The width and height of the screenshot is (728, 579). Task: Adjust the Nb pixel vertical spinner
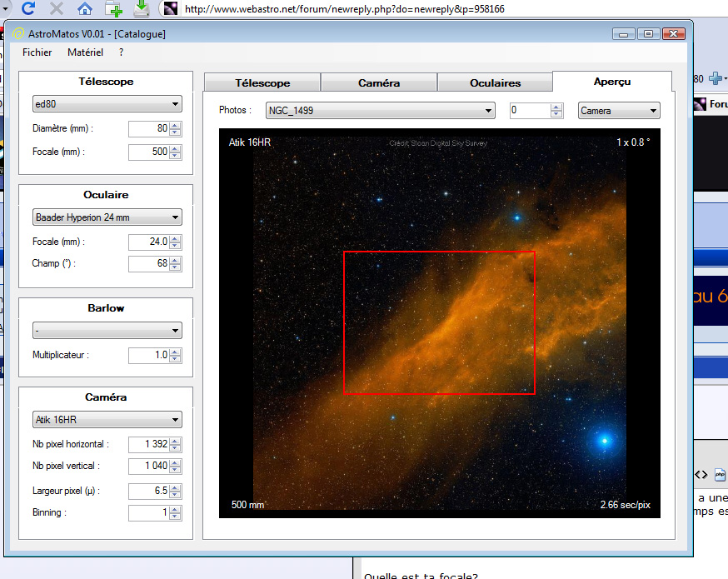click(x=175, y=466)
